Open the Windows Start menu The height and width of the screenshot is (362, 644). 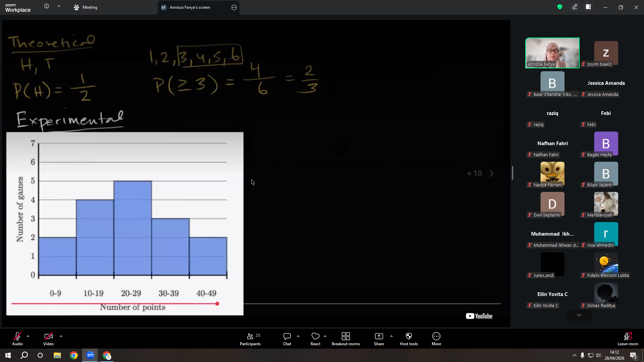pos(8,355)
